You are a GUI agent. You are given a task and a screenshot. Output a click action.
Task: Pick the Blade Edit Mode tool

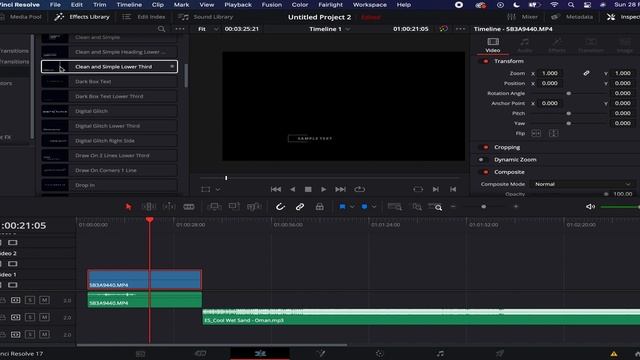pos(189,207)
